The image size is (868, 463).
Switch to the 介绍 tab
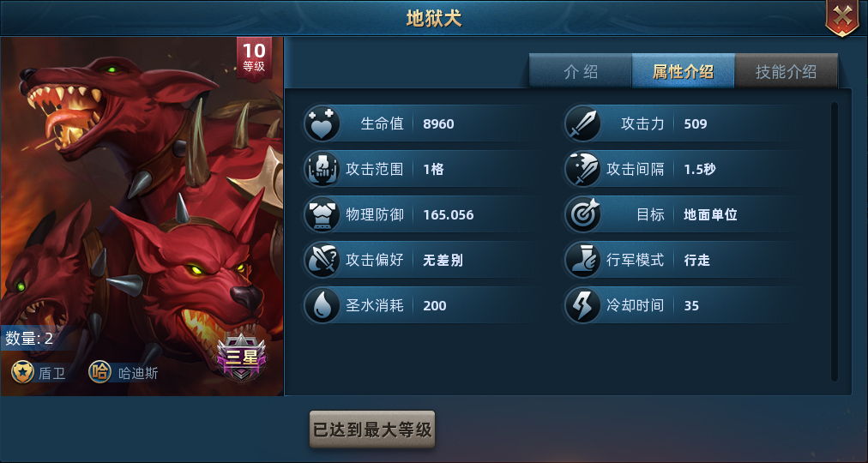(580, 71)
